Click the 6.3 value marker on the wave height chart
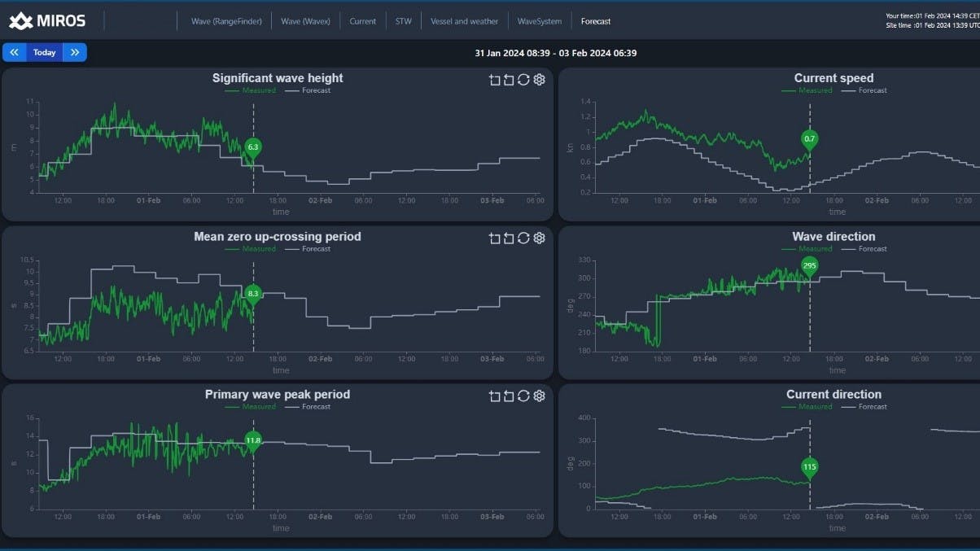 252,148
